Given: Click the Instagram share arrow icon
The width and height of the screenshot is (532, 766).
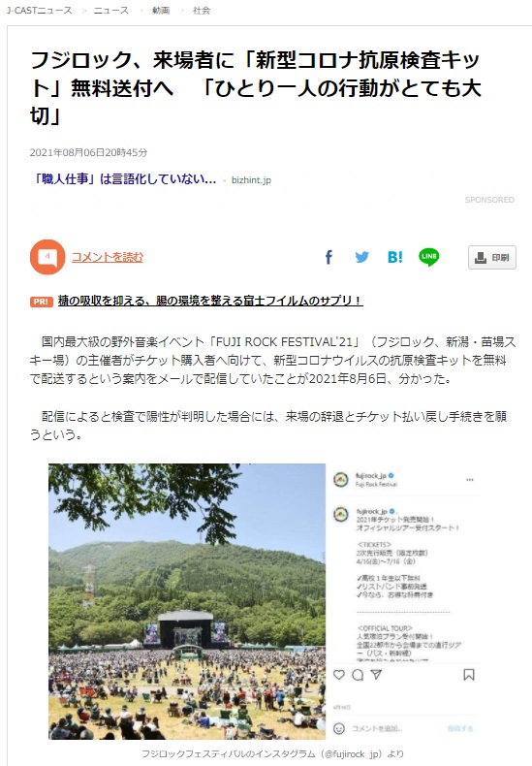Looking at the screenshot, I should pyautogui.click(x=376, y=675).
